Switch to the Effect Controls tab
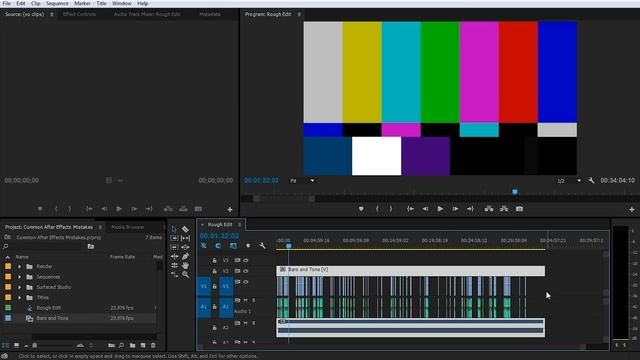Screen dimensions: 640x360 pyautogui.click(x=79, y=14)
